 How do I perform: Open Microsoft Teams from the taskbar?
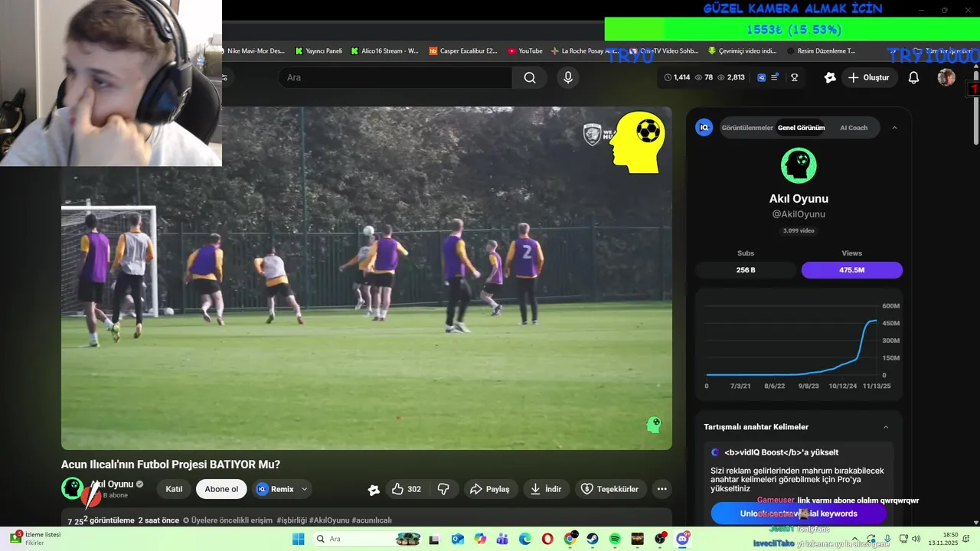(502, 539)
